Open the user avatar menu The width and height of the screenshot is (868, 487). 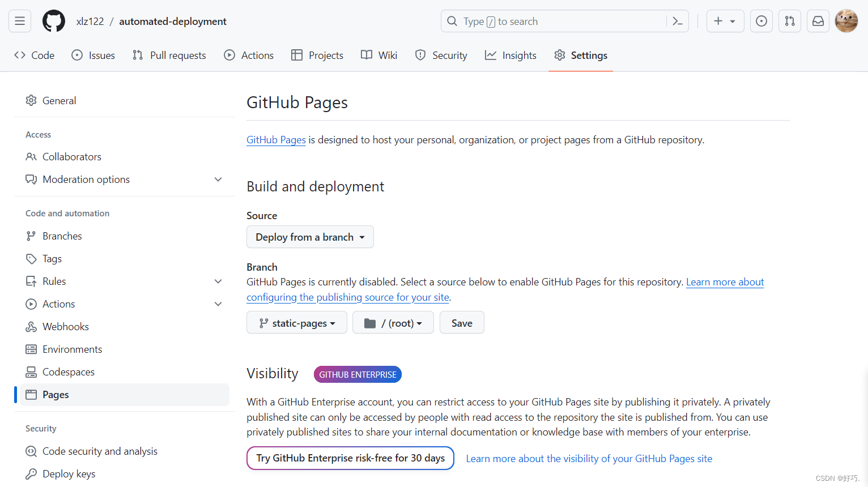(846, 21)
